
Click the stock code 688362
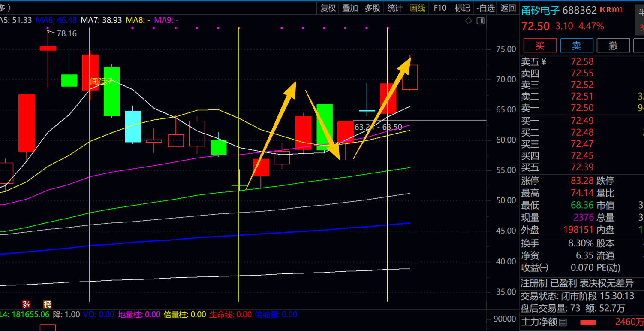pyautogui.click(x=579, y=10)
